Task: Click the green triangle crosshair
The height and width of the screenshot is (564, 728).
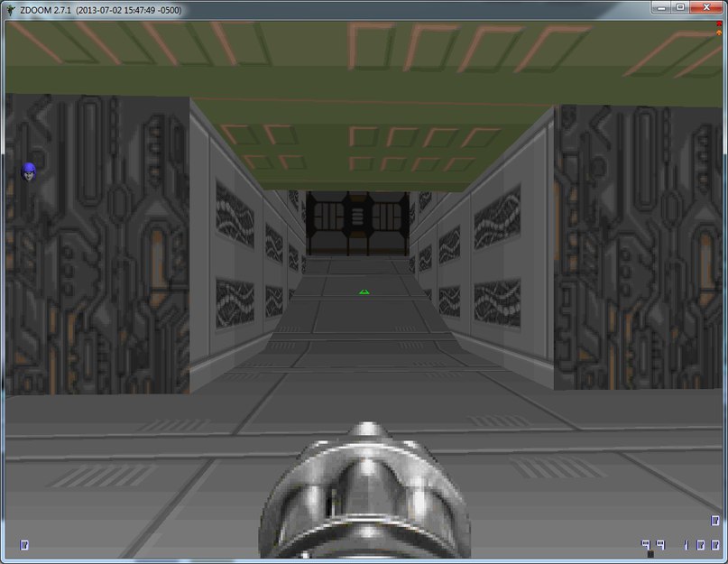Action: click(364, 291)
